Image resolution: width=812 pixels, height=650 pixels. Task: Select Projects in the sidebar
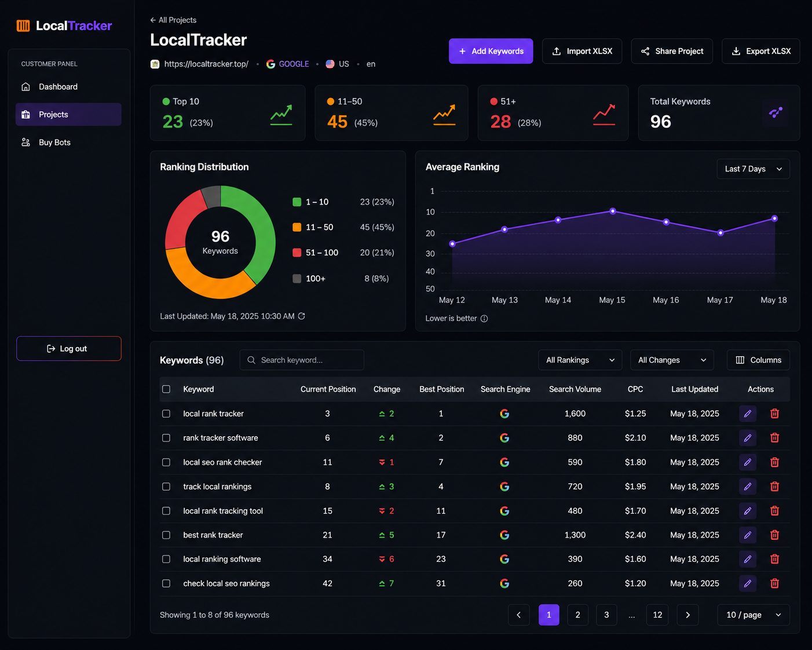point(68,115)
